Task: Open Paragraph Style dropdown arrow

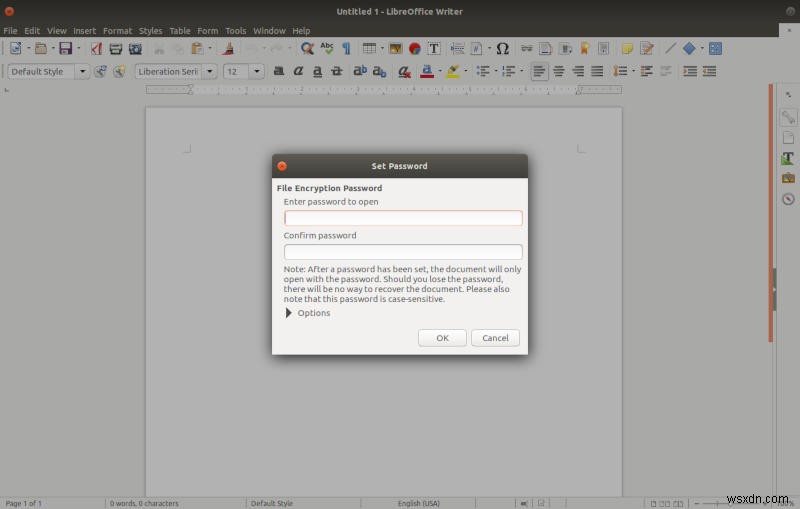Action: click(82, 71)
